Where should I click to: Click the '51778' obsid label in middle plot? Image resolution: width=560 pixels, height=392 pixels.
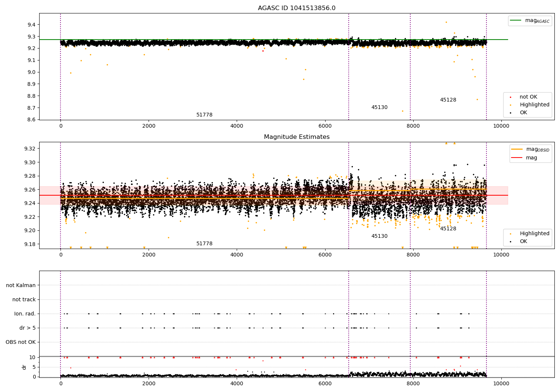click(204, 244)
